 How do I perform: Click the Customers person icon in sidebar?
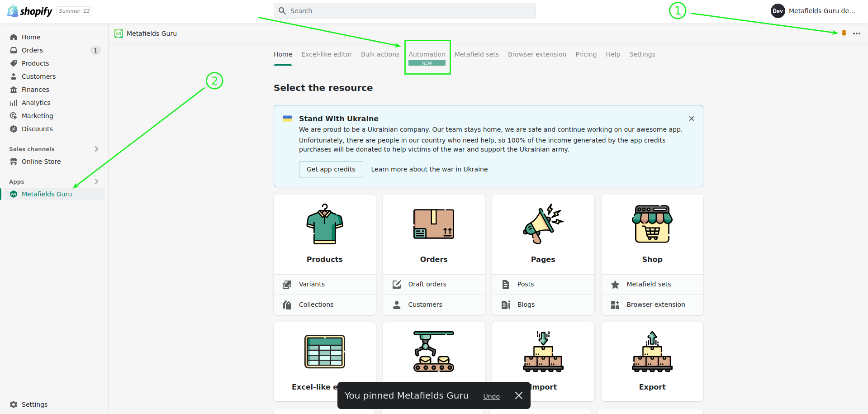14,76
